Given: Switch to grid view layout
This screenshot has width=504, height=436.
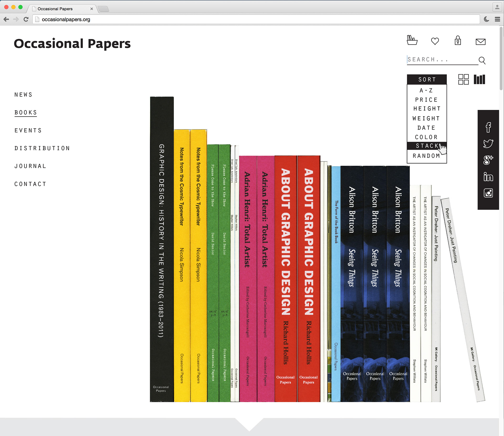Looking at the screenshot, I should click(x=463, y=79).
